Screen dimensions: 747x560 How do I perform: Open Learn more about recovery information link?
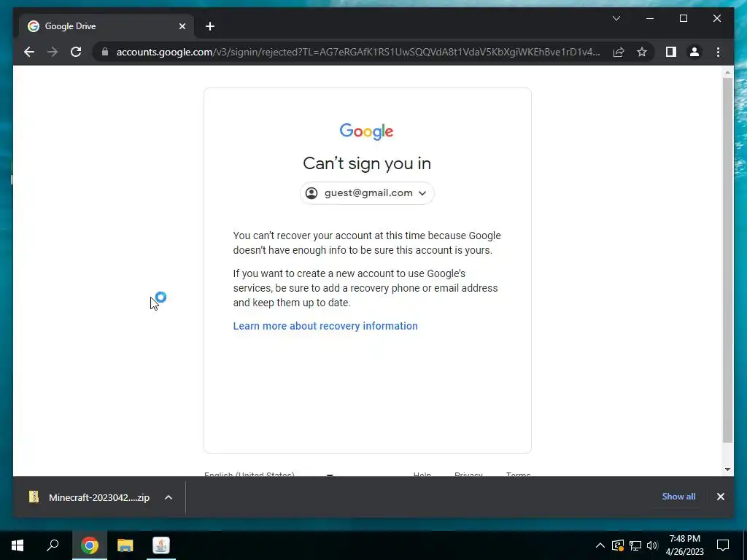[325, 326]
